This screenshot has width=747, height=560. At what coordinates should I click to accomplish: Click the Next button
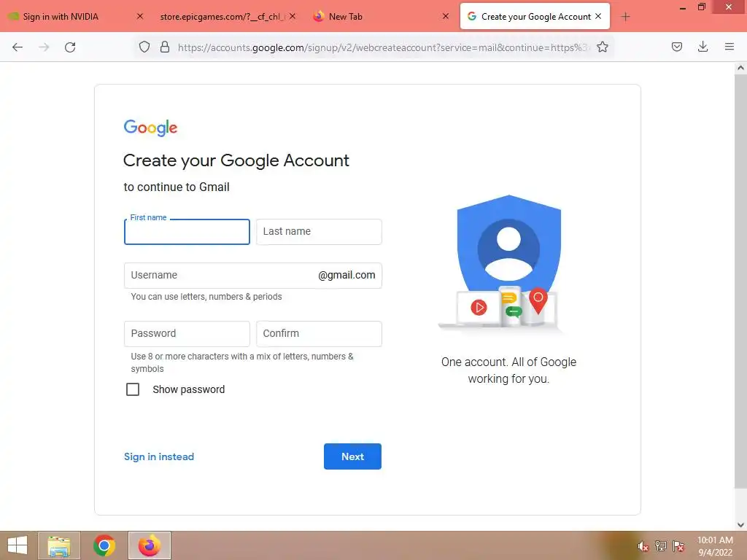pos(352,456)
